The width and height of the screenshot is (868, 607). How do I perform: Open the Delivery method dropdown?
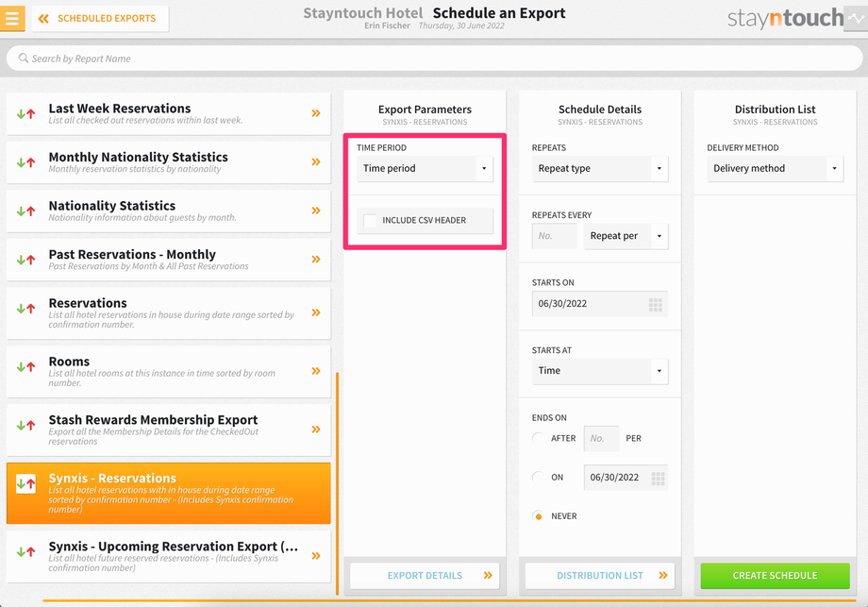coord(775,168)
